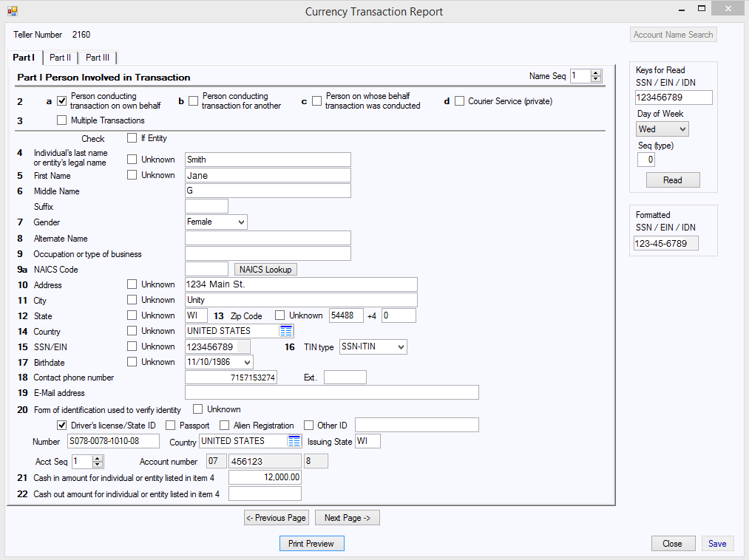Image resolution: width=749 pixels, height=560 pixels.
Task: Click the Read button
Action: 673,180
